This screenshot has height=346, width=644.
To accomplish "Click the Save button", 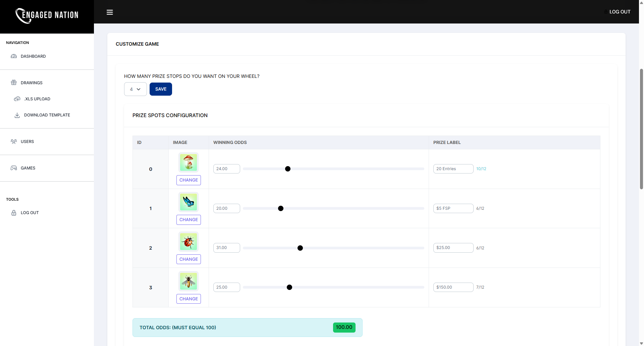I will 161,89.
